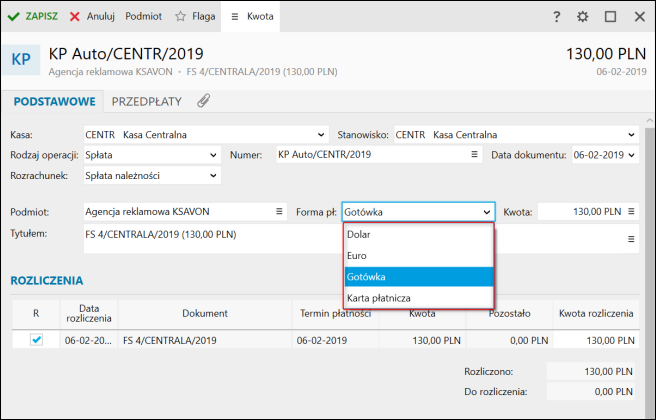
Task: Switch to the PRZEDPŁATY tab
Action: pos(146,101)
